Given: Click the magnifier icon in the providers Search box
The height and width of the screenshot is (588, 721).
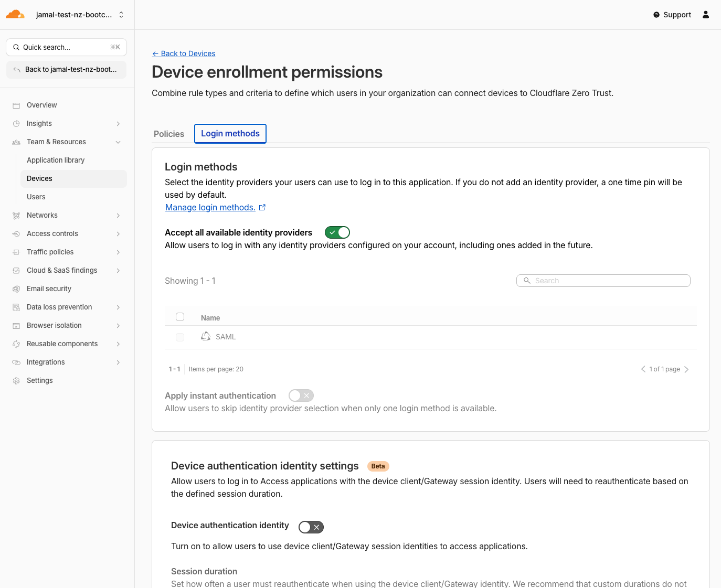Looking at the screenshot, I should click(x=527, y=281).
